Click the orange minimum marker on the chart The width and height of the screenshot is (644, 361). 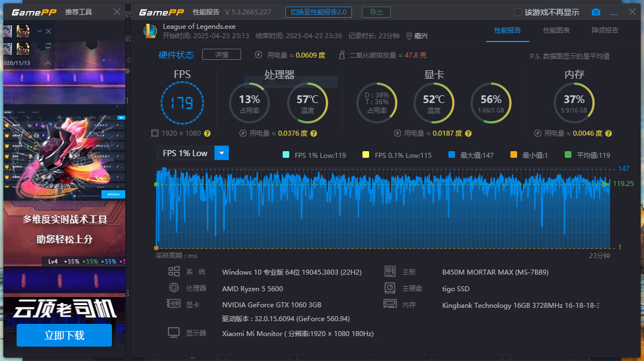click(156, 248)
